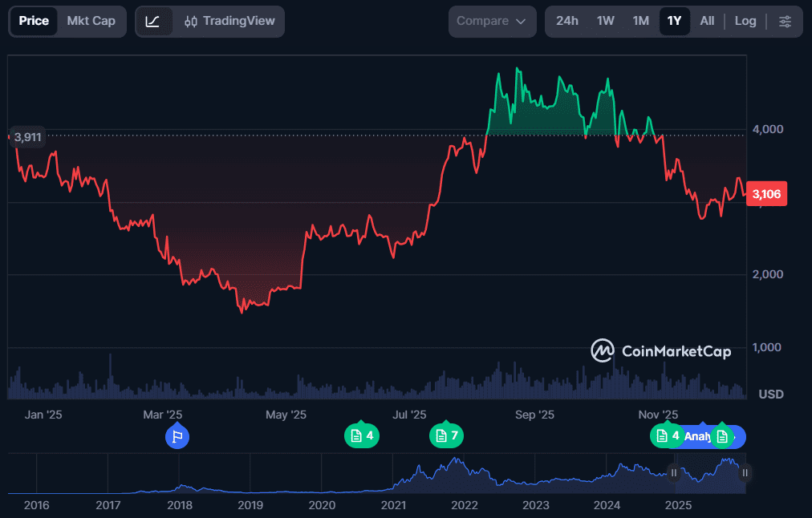Click the red 3,106 price label

(766, 193)
